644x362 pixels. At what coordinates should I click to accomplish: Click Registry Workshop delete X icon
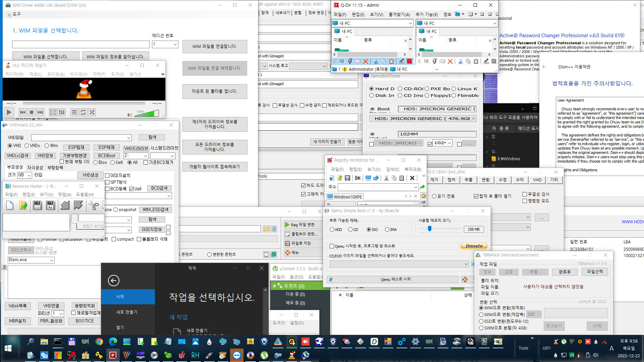[412, 178]
